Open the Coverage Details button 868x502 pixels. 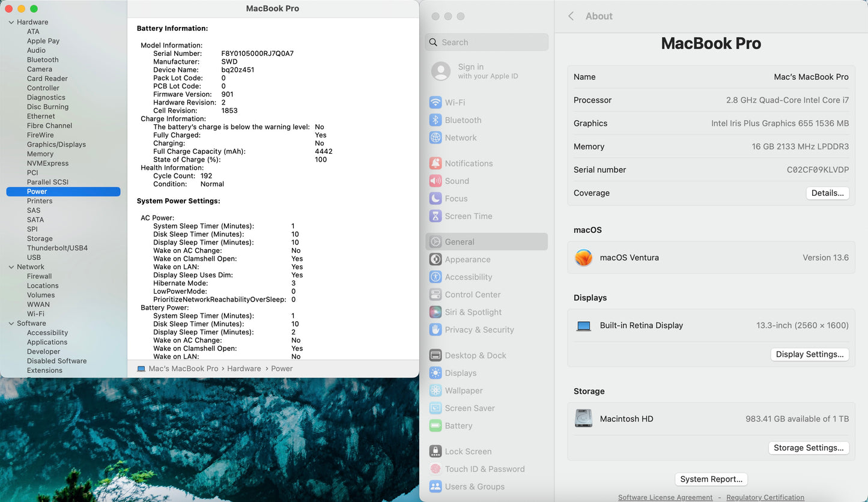[x=827, y=193]
